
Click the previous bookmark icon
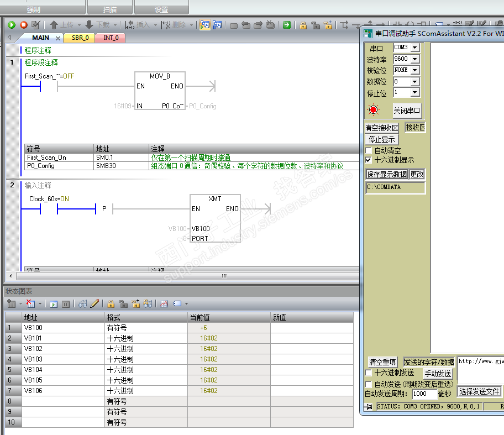pos(246,25)
